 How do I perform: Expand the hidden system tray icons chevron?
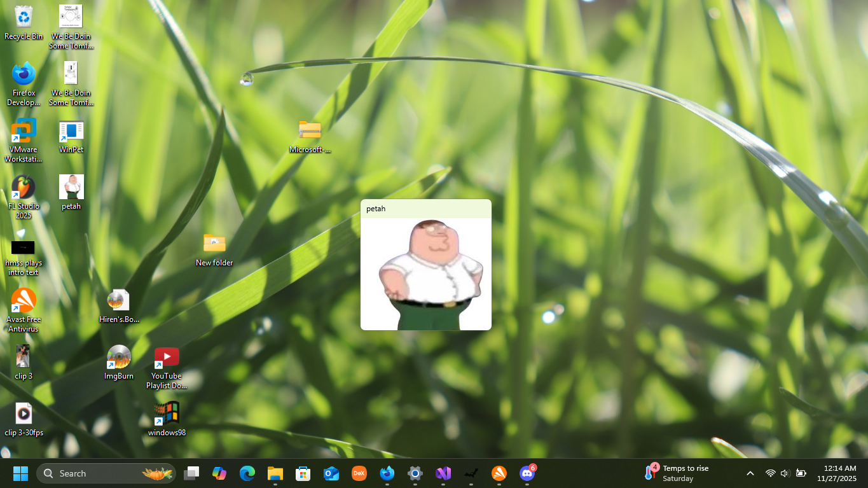coord(750,473)
